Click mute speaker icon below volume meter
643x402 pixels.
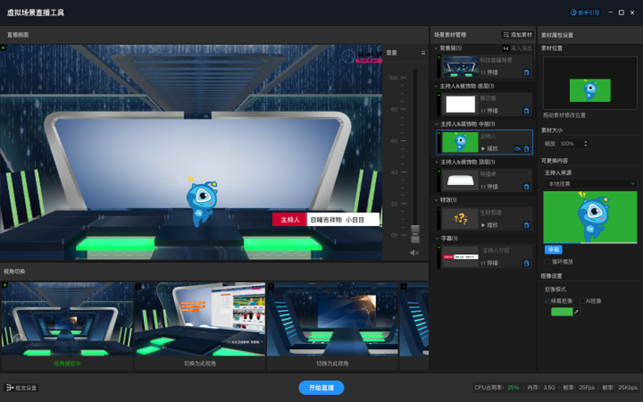tap(414, 253)
